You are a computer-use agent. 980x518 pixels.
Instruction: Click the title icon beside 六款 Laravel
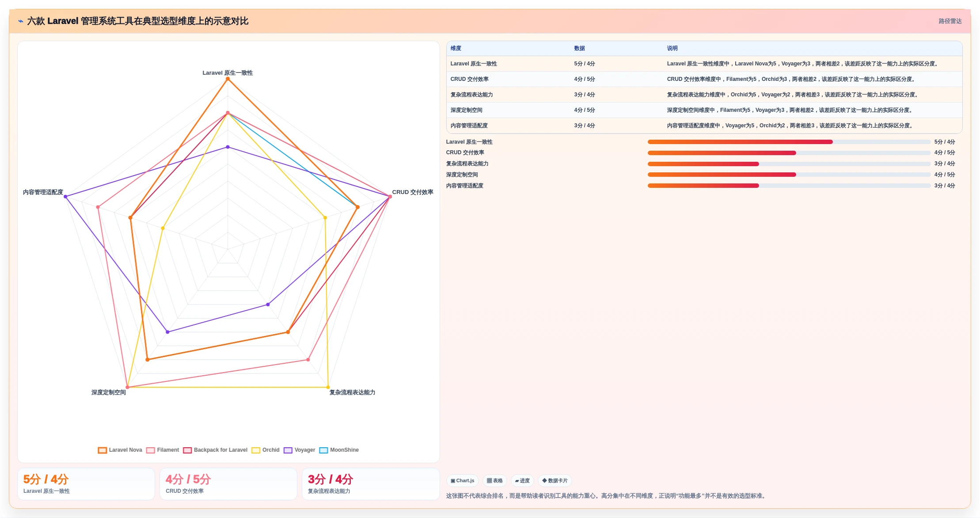click(21, 21)
